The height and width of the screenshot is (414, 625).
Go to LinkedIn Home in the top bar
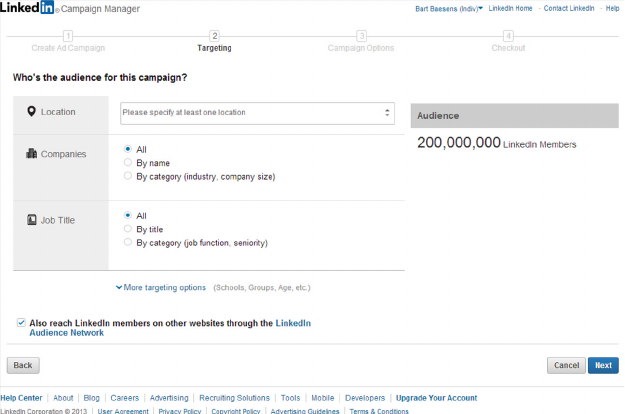click(512, 8)
